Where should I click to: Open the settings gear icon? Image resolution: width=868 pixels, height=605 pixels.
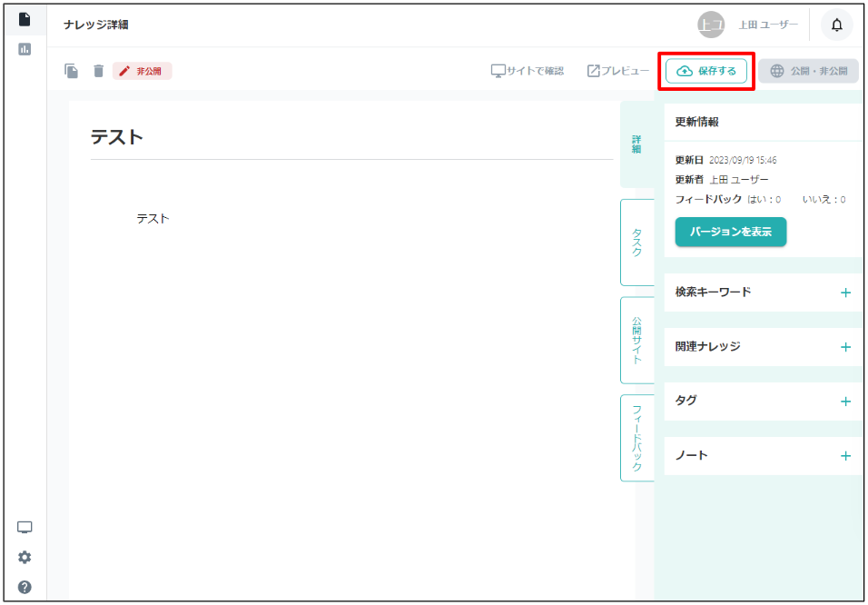click(25, 558)
